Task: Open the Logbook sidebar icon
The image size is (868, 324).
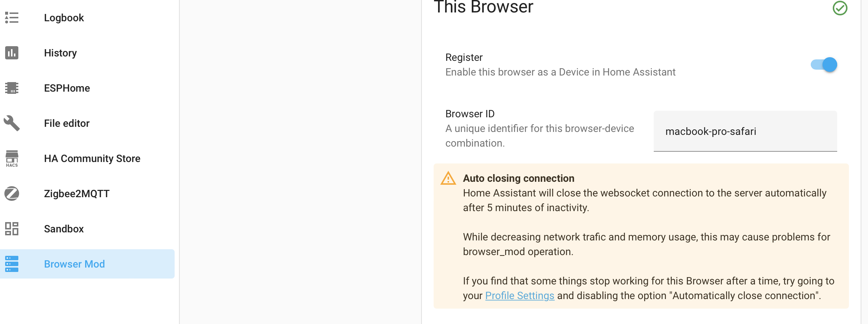Action: (x=11, y=17)
